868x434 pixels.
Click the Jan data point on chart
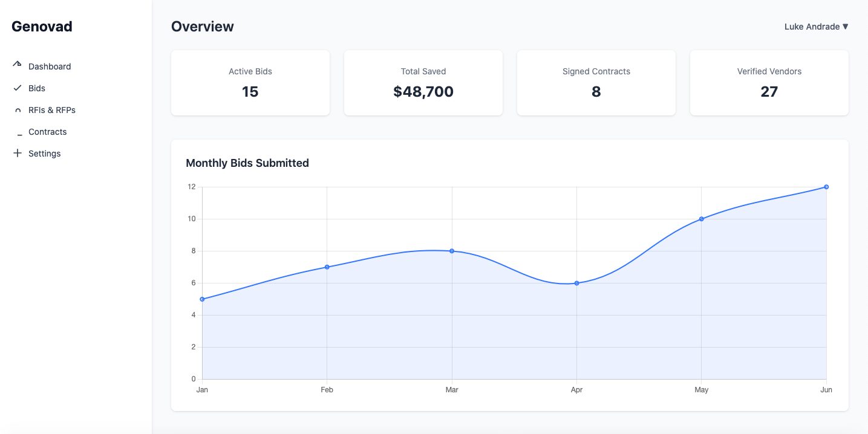(202, 299)
